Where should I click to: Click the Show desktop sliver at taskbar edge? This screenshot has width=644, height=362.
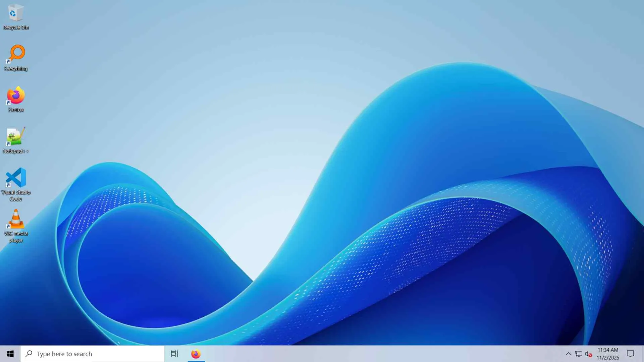[643, 354]
